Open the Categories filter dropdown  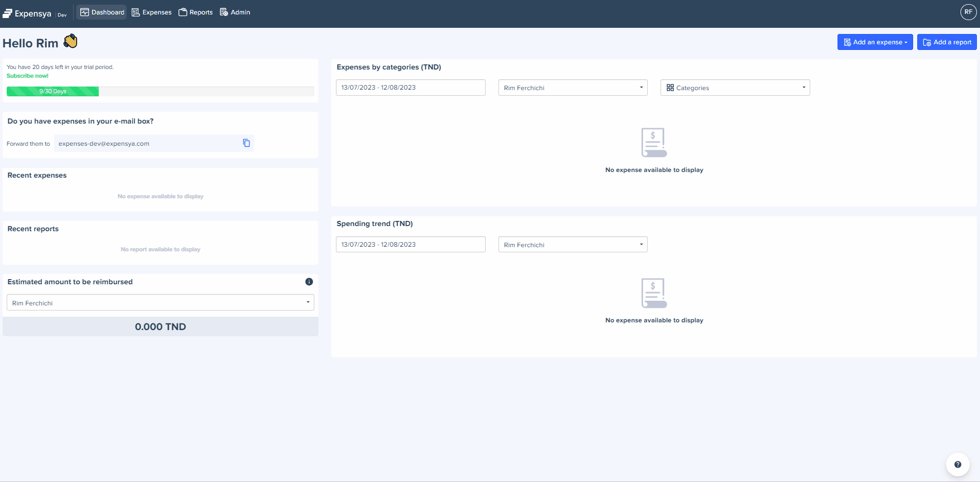click(735, 88)
